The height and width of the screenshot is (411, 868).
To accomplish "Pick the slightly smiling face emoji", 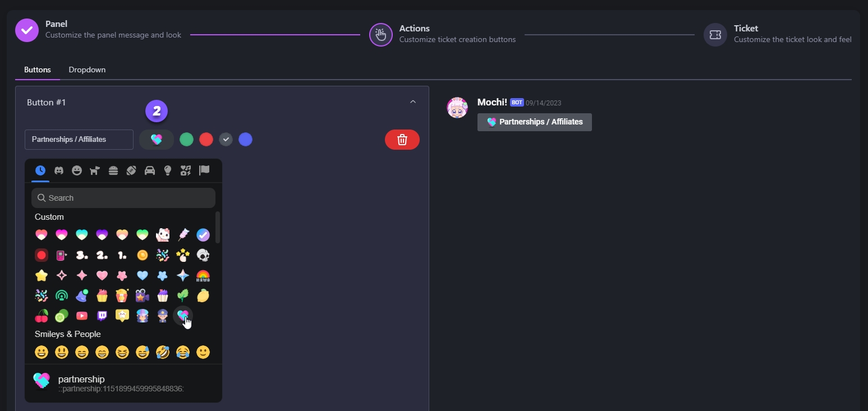I will pyautogui.click(x=203, y=352).
